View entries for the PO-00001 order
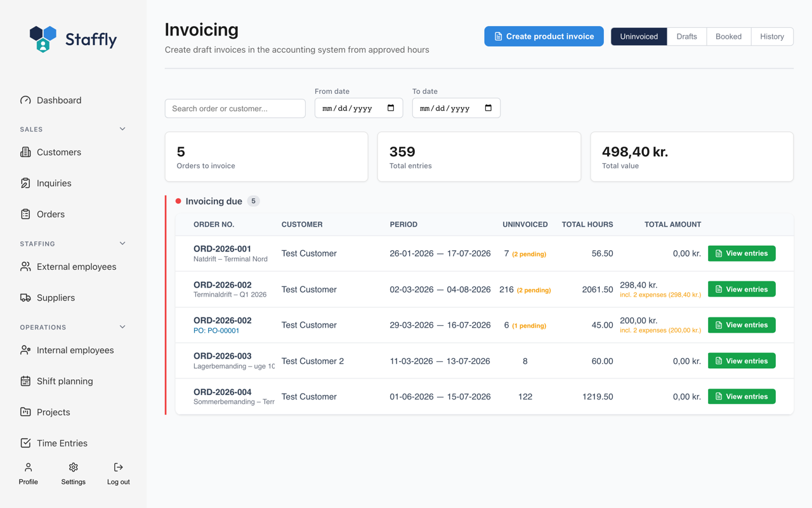Viewport: 812px width, 508px height. click(742, 325)
